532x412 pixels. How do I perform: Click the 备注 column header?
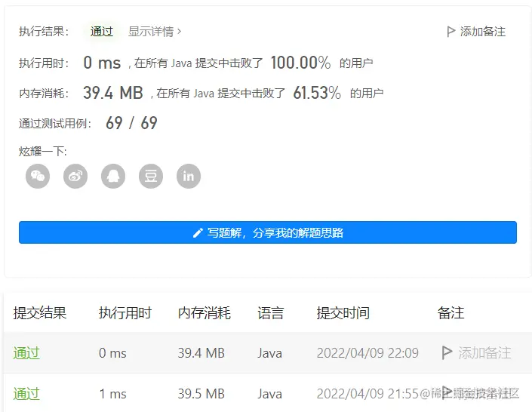451,312
